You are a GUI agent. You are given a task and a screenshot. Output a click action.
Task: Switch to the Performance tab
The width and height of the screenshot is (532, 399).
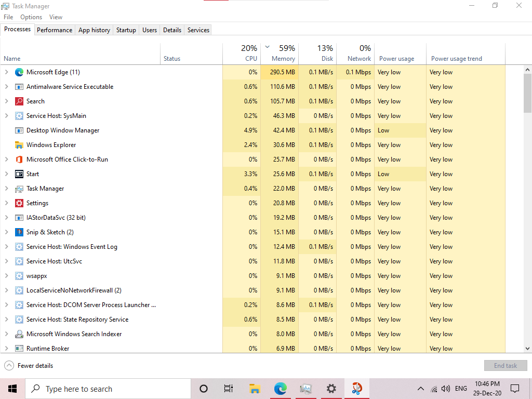click(x=55, y=30)
